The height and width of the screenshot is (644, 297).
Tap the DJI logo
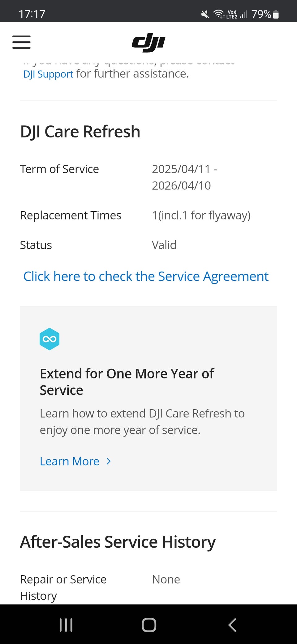point(148,42)
